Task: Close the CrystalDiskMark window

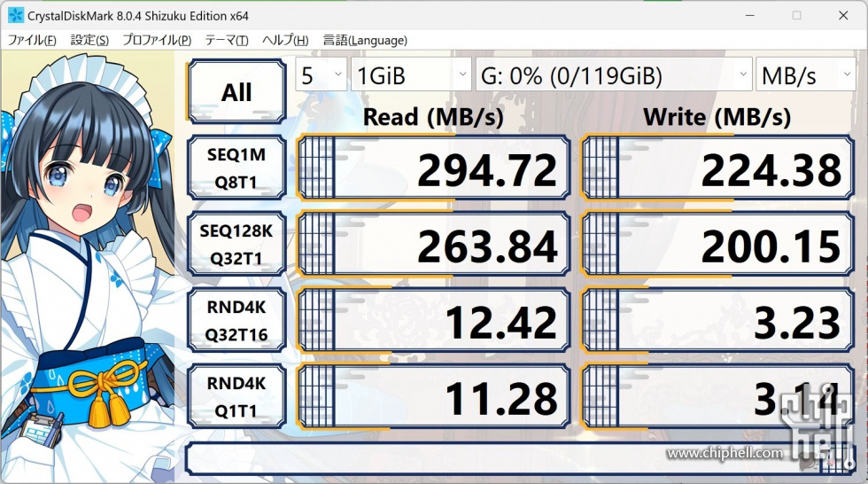Action: tap(843, 15)
